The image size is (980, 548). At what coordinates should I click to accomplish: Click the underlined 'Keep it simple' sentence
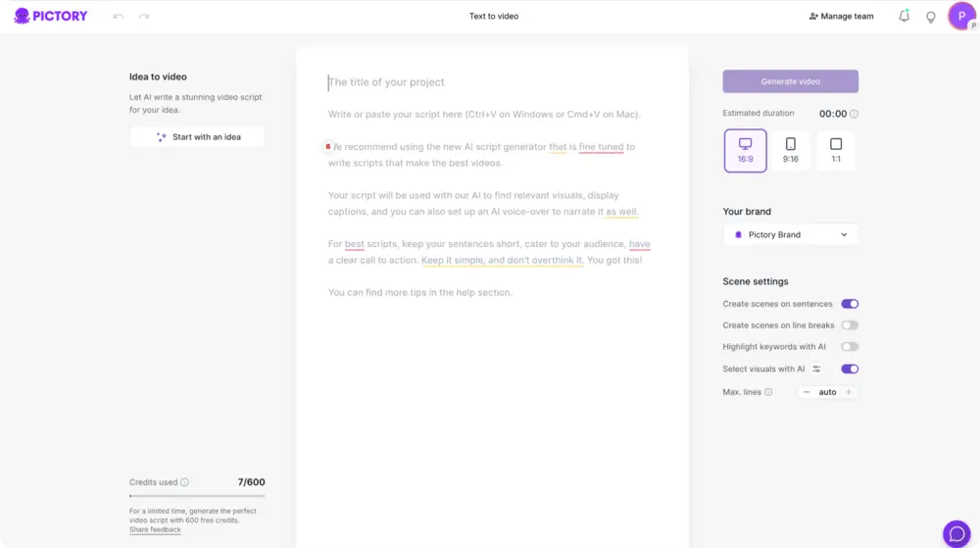click(503, 260)
